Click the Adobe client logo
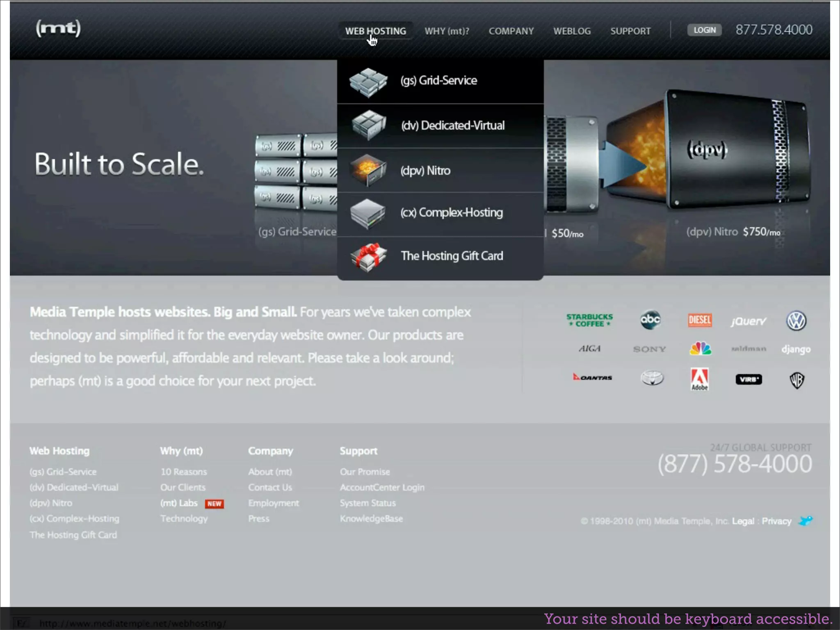840x630 pixels. point(700,379)
